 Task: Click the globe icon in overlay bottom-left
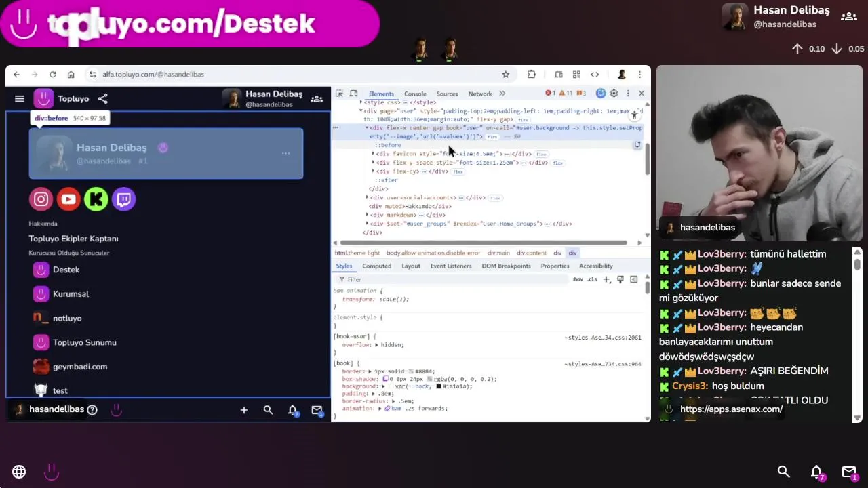pos(19,472)
